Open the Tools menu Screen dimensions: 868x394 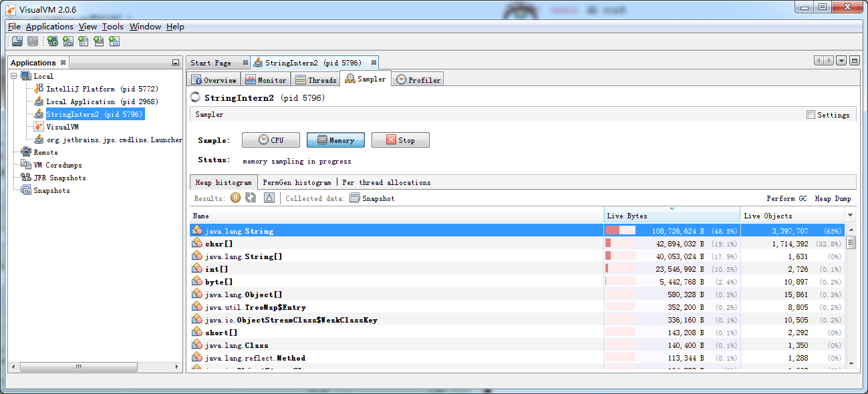pos(113,27)
